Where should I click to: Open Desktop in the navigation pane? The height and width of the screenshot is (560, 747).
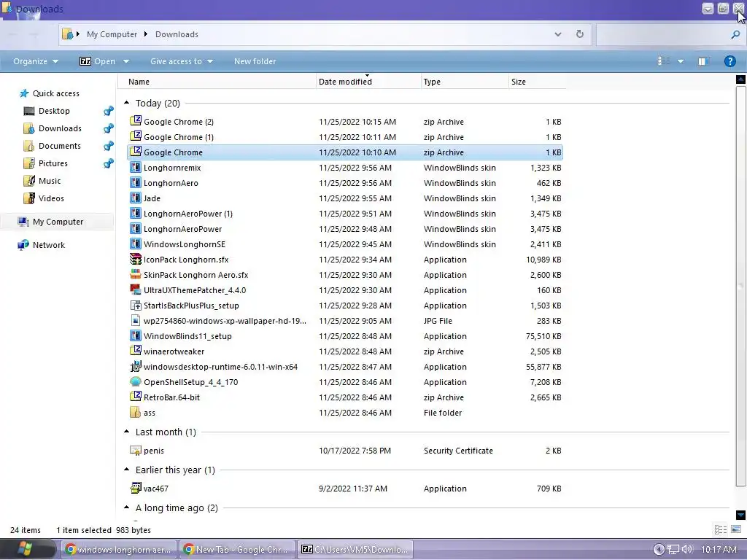pos(54,111)
